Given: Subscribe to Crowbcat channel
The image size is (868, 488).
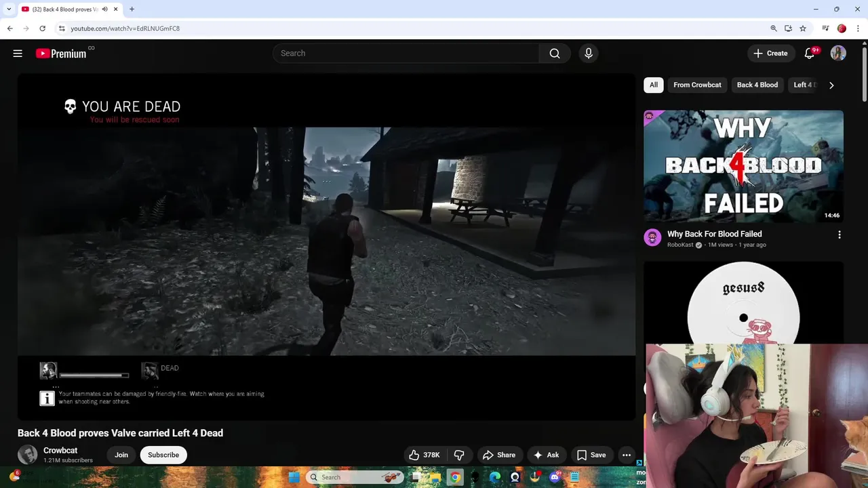Looking at the screenshot, I should [x=163, y=455].
